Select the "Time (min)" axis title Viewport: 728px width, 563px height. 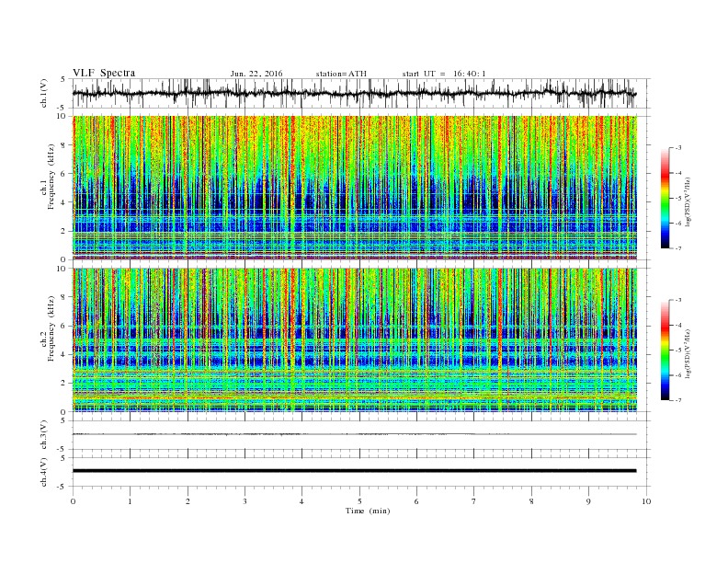pyautogui.click(x=368, y=511)
